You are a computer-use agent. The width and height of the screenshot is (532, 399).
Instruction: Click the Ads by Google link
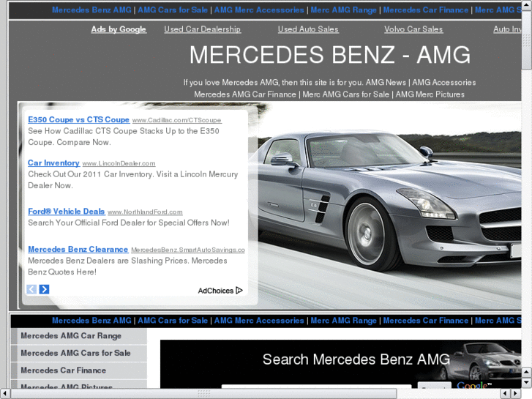(x=119, y=29)
